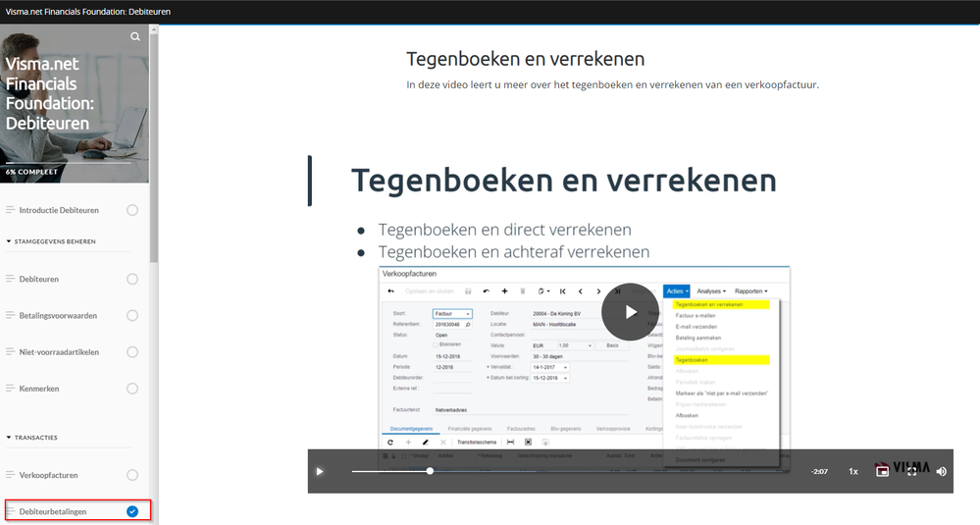Screen dimensions: 980x525
Task: Click the list icon beside Kenmerken
Action: point(10,389)
